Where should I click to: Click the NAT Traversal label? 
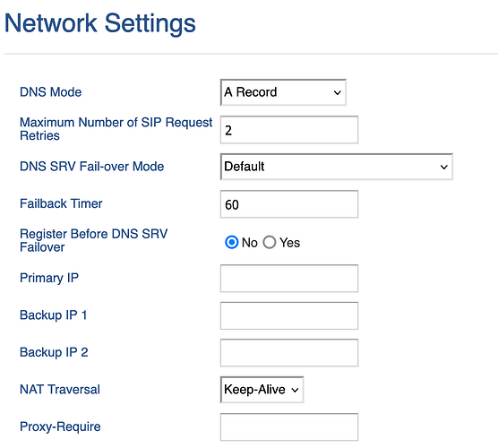[x=60, y=390]
